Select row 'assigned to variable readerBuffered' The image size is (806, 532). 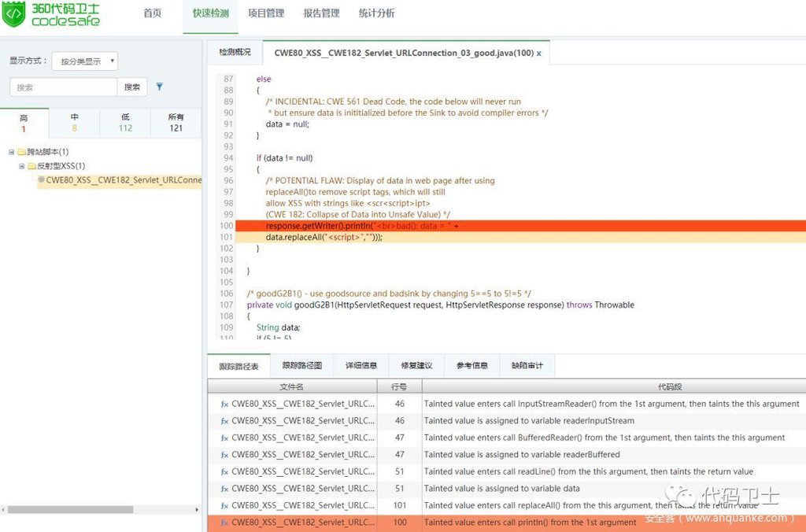507,455
